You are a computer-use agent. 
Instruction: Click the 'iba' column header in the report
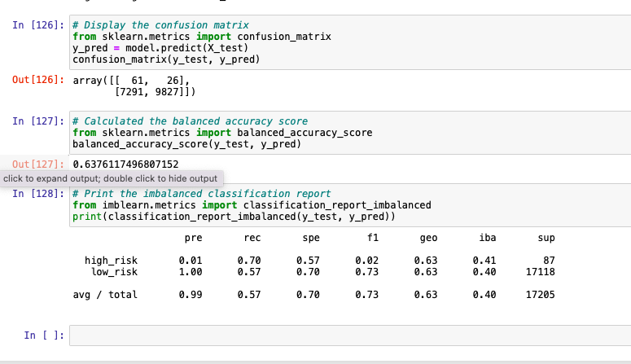(488, 238)
